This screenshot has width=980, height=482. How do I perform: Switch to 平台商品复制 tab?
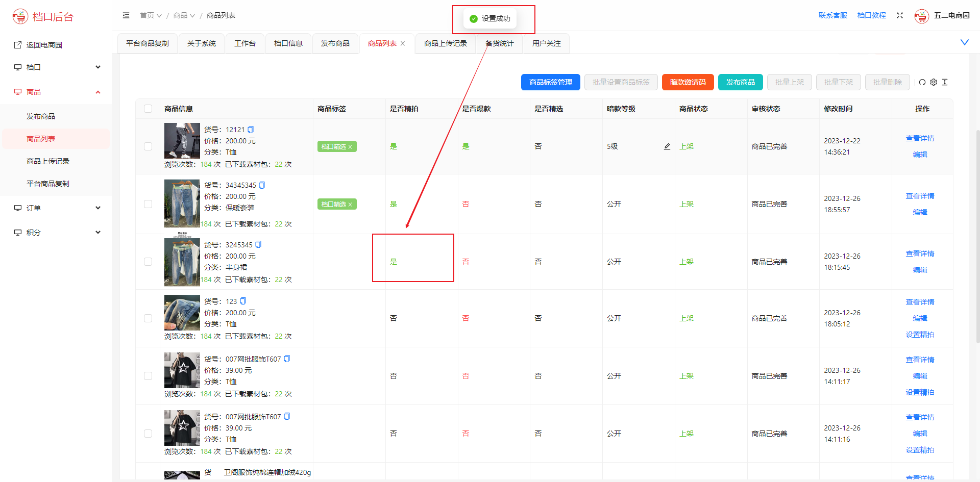pos(148,43)
